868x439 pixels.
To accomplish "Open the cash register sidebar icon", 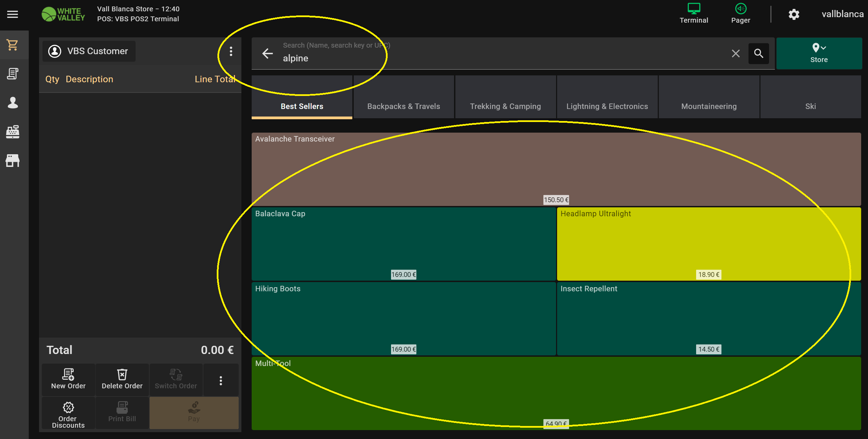I will (x=13, y=132).
